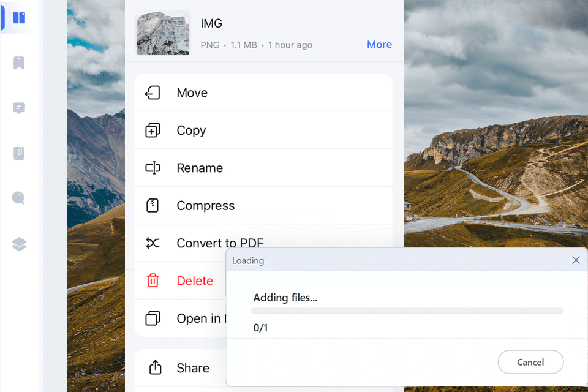Viewport: 588px width, 392px height.
Task: Open the search sidebar icon
Action: pyautogui.click(x=19, y=198)
